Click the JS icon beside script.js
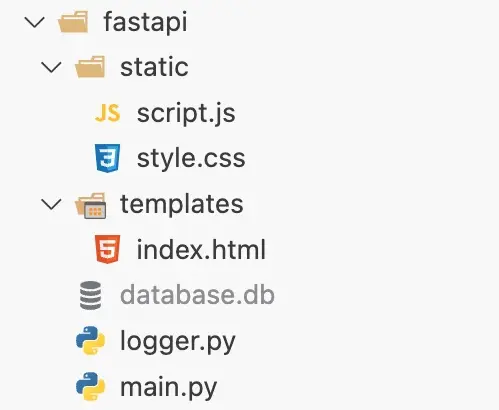Screen dimensions: 499x410 coord(107,113)
